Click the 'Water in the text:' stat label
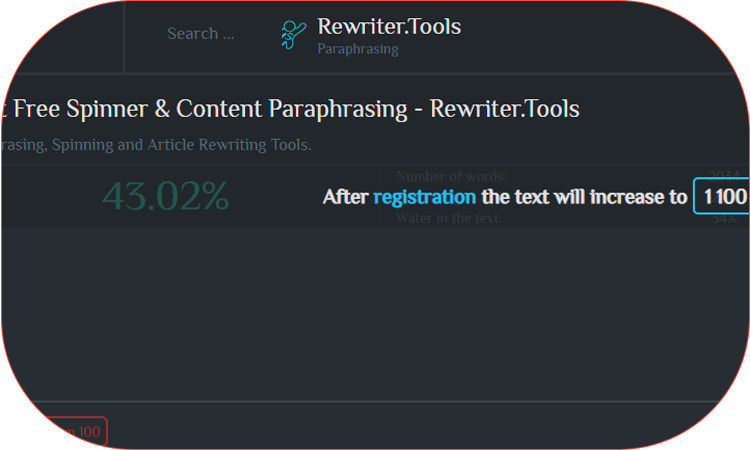 pos(449,219)
